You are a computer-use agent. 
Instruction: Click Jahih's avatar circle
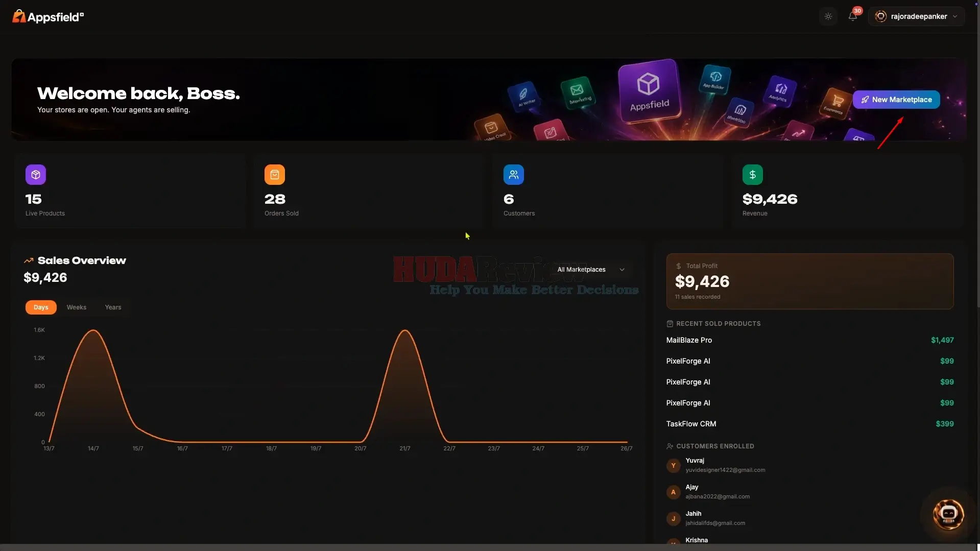(673, 518)
